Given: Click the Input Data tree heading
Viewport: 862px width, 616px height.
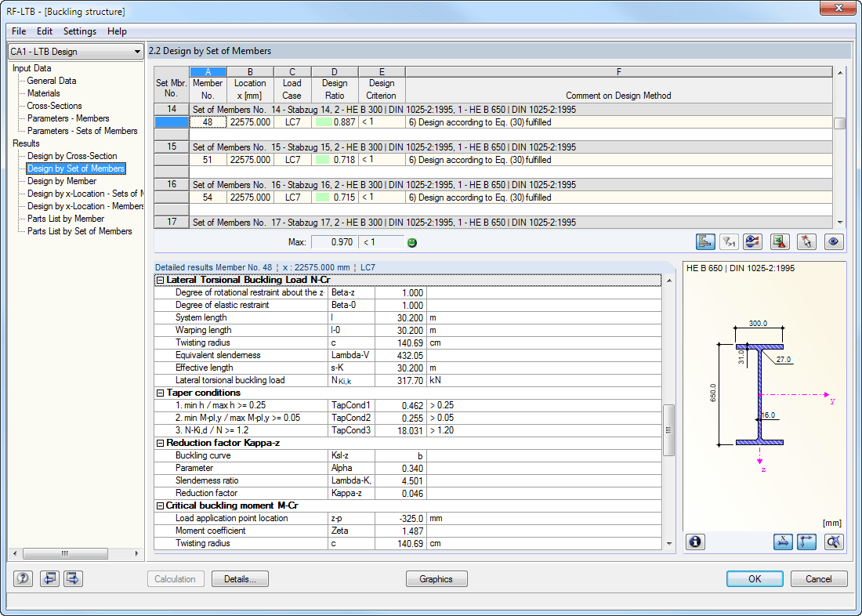Looking at the screenshot, I should pyautogui.click(x=32, y=68).
